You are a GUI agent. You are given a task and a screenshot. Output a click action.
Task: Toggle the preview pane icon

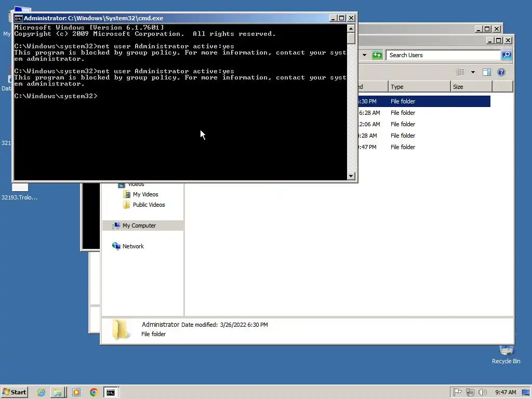487,72
